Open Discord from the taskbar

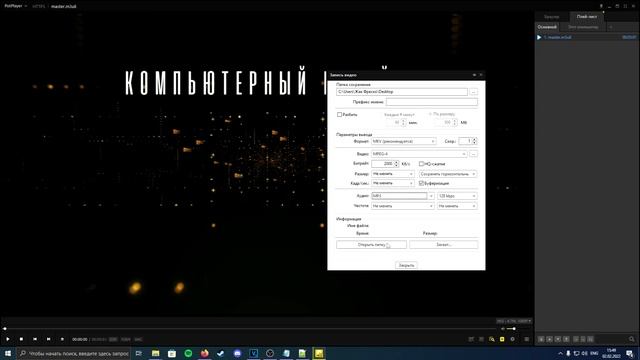click(x=237, y=353)
